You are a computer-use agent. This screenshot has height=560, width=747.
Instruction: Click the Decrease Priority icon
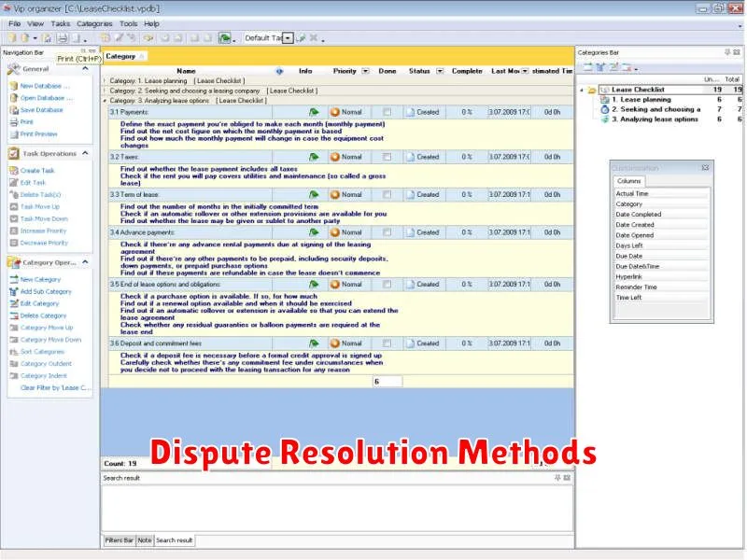pyautogui.click(x=14, y=243)
